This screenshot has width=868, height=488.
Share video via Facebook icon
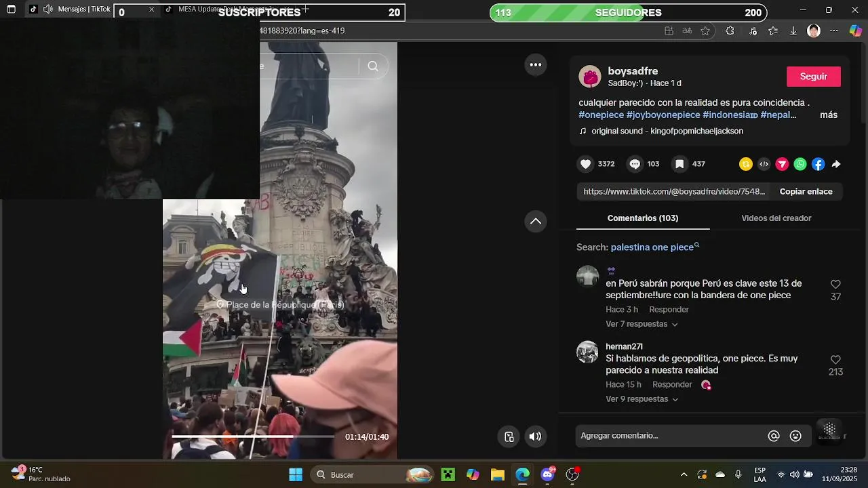(818, 164)
